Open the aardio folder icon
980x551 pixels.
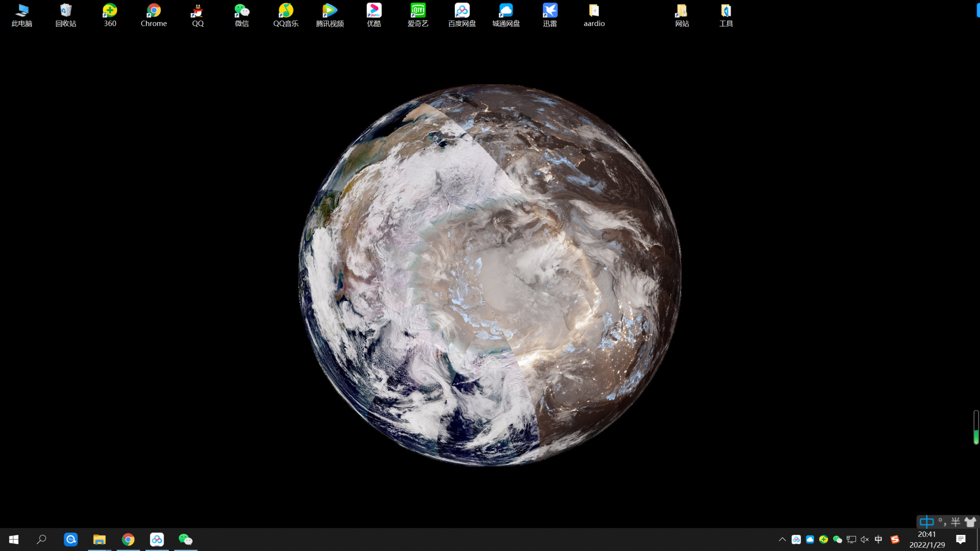coord(593,11)
